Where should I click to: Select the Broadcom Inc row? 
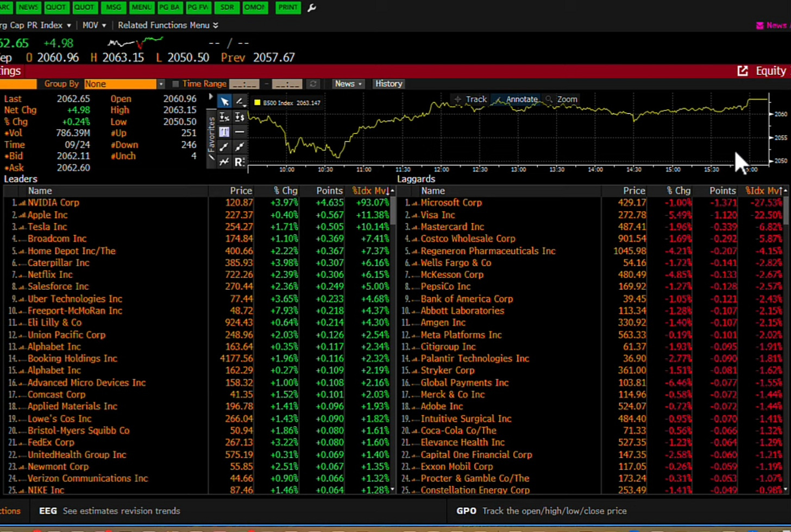[x=198, y=239]
